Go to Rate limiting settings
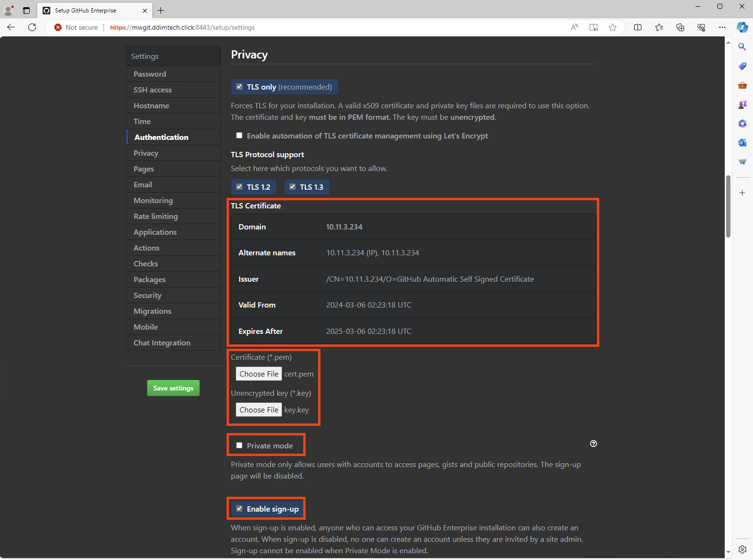The image size is (753, 560). (173, 216)
